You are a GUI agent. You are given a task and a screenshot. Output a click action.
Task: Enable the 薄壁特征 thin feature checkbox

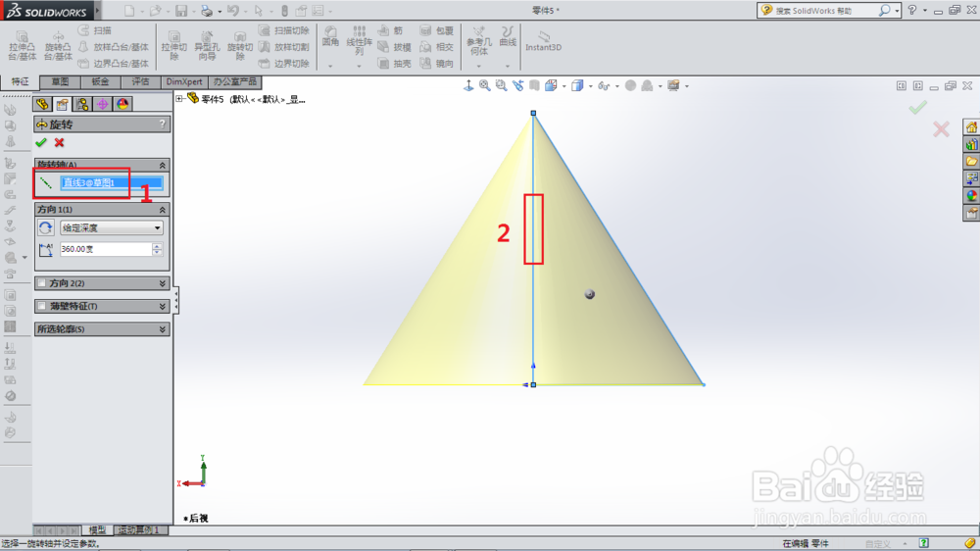(42, 306)
